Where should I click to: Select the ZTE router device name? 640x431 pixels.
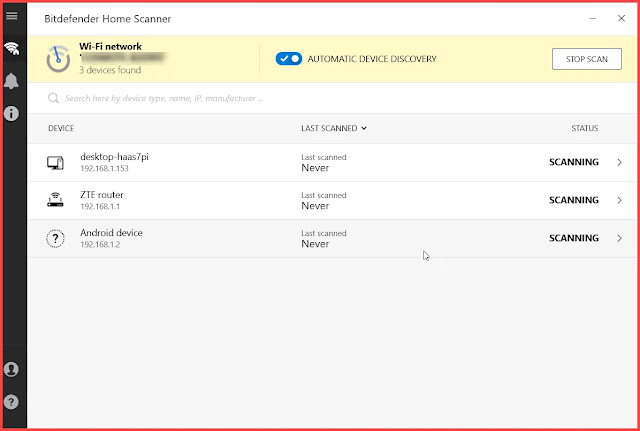(102, 195)
